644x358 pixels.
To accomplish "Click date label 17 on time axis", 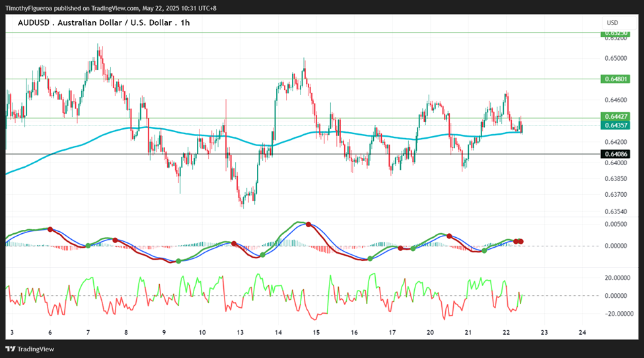I will pos(392,332).
